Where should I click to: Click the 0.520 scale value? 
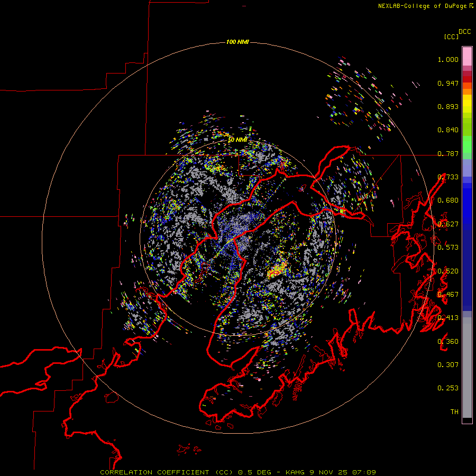448,271
